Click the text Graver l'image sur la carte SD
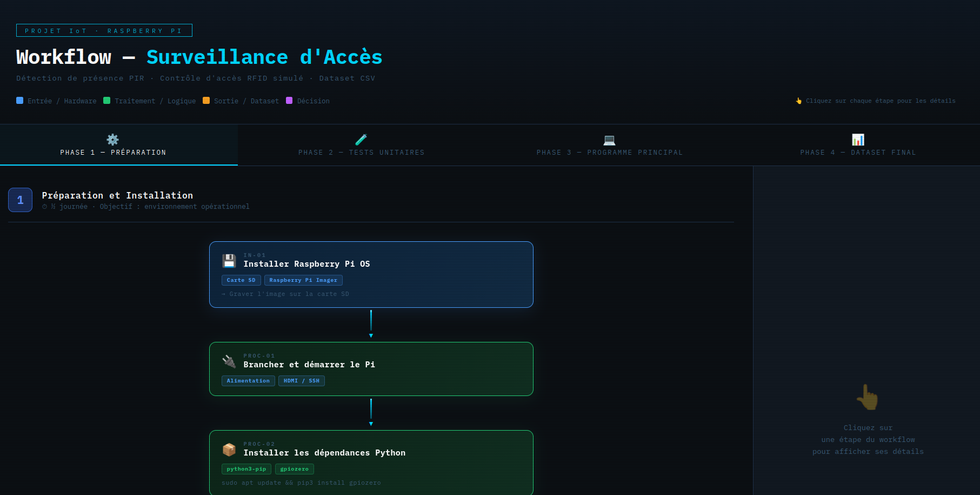Viewport: 980px width, 495px height. 289,294
